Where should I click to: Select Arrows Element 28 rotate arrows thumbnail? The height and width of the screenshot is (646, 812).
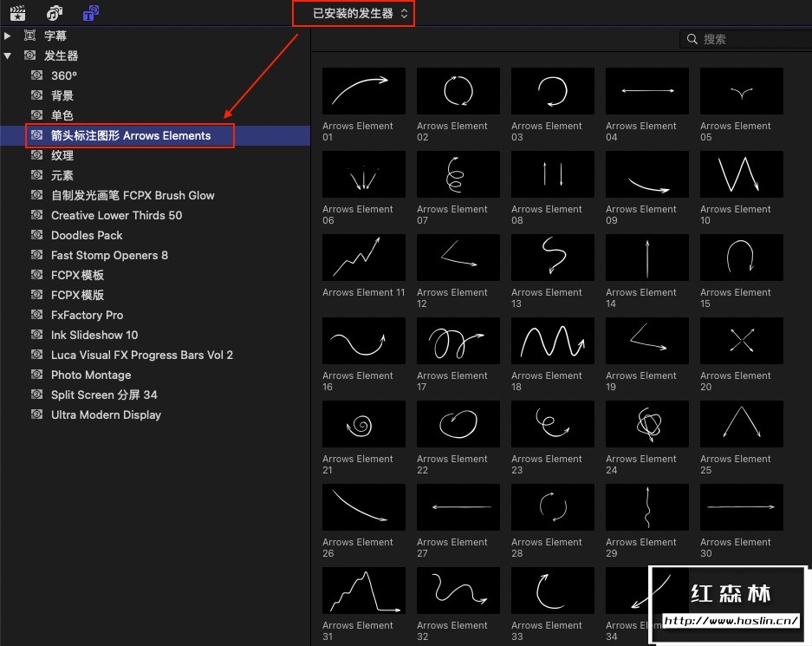coord(553,507)
